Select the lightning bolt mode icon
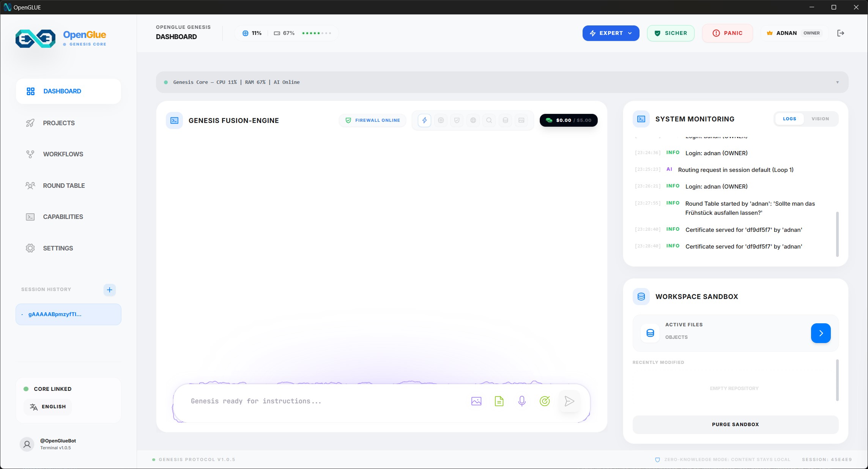Screen dimensions: 868x469 point(424,120)
